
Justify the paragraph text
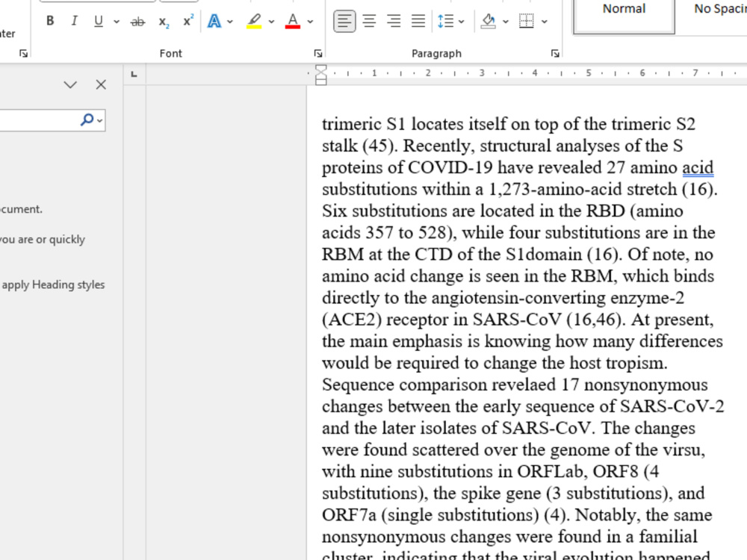(x=418, y=21)
